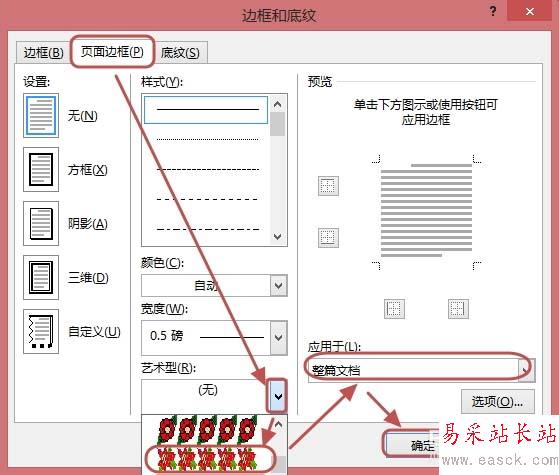Toggle the top border button in preview
This screenshot has width=559, height=475.
coord(328,186)
